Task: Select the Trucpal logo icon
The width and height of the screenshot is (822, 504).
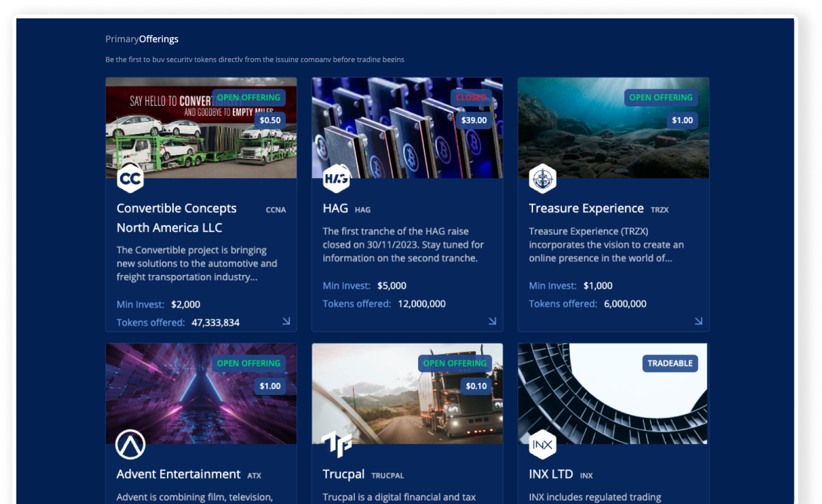Action: [x=338, y=444]
